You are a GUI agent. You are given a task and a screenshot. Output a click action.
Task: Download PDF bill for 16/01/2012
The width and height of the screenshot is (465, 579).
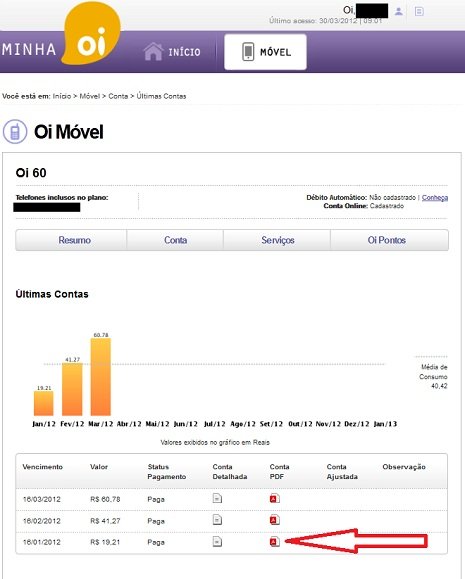pyautogui.click(x=274, y=542)
